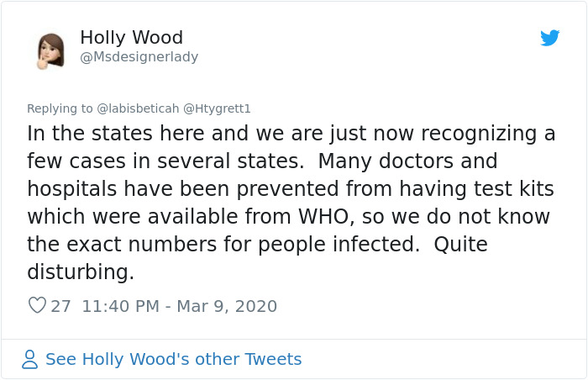Open Holly Wood's profile avatar

pos(51,50)
